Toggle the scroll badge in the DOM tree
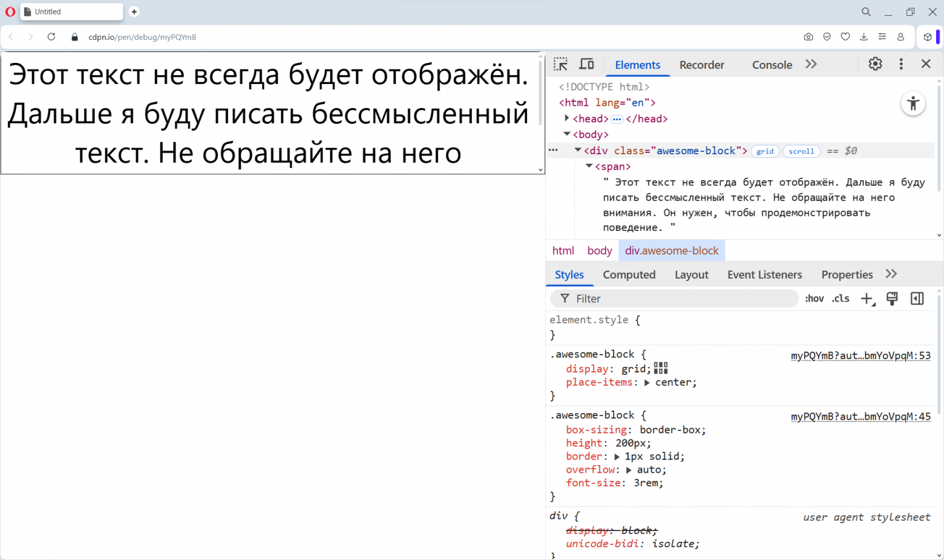 pos(801,151)
